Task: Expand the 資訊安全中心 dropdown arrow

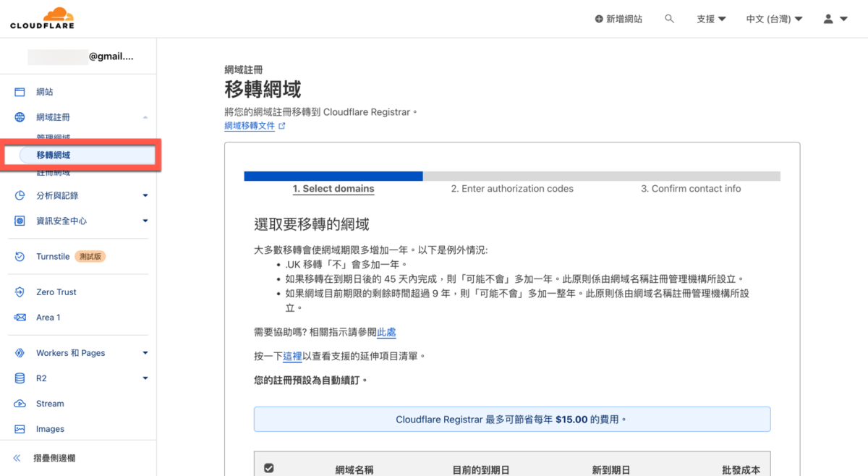Action: tap(145, 221)
